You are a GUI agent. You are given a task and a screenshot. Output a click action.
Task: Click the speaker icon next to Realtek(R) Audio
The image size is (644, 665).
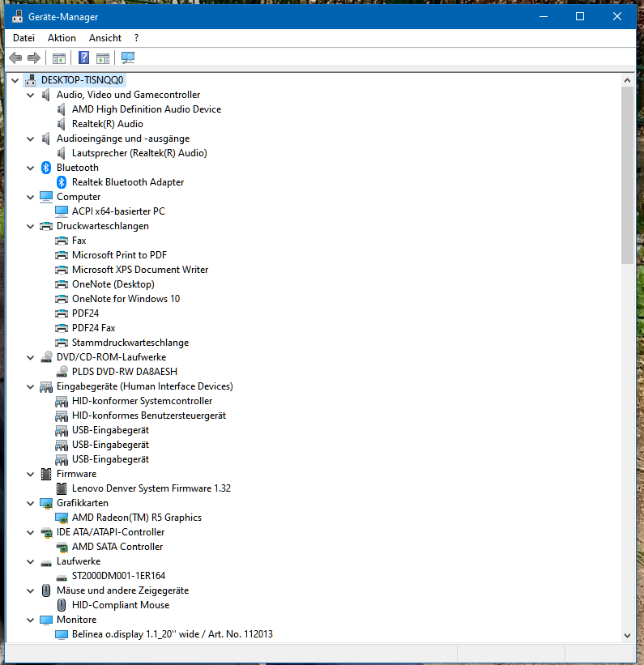coord(62,124)
